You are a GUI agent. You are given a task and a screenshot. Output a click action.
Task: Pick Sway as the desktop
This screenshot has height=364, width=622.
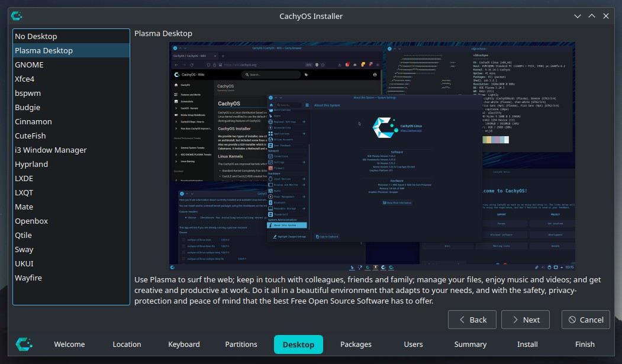click(x=71, y=249)
